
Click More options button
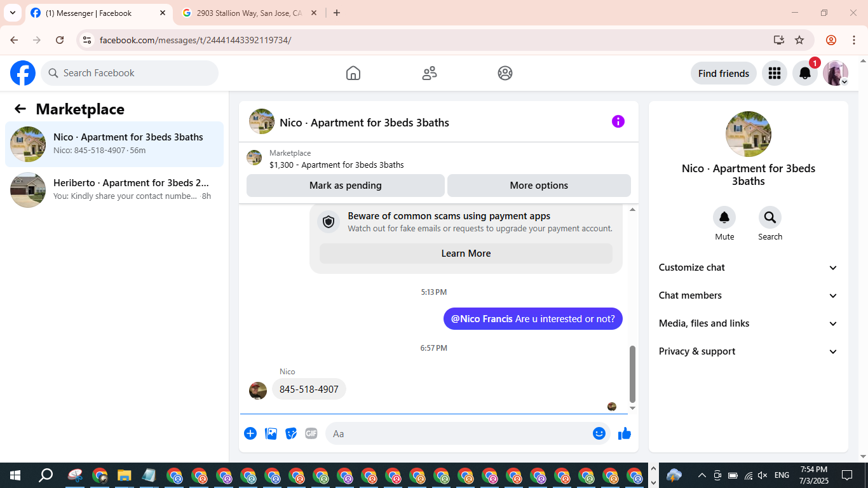[539, 186]
